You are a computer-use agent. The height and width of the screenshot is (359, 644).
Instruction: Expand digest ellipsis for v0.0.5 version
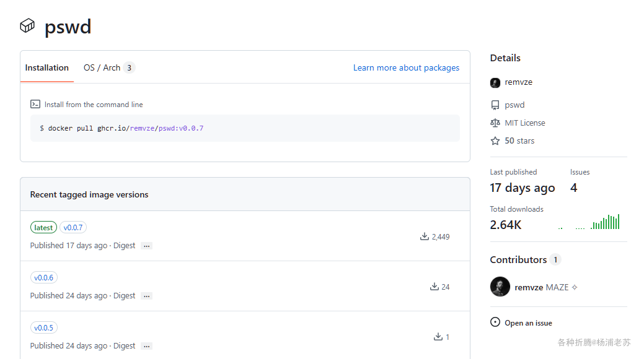tap(146, 346)
